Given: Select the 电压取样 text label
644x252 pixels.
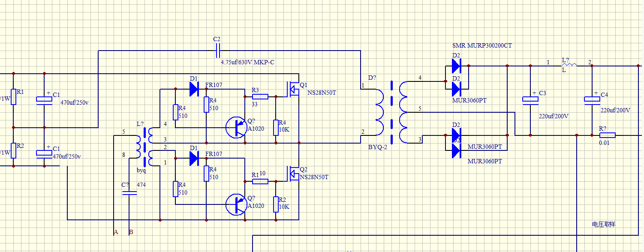Looking at the screenshot, I should [603, 225].
